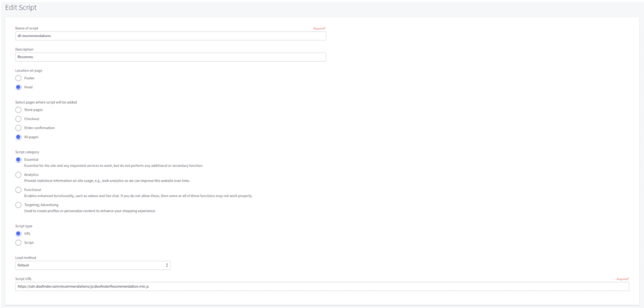Select the Footer location radio button
Viewport: 644px width, 308px height.
coord(18,78)
